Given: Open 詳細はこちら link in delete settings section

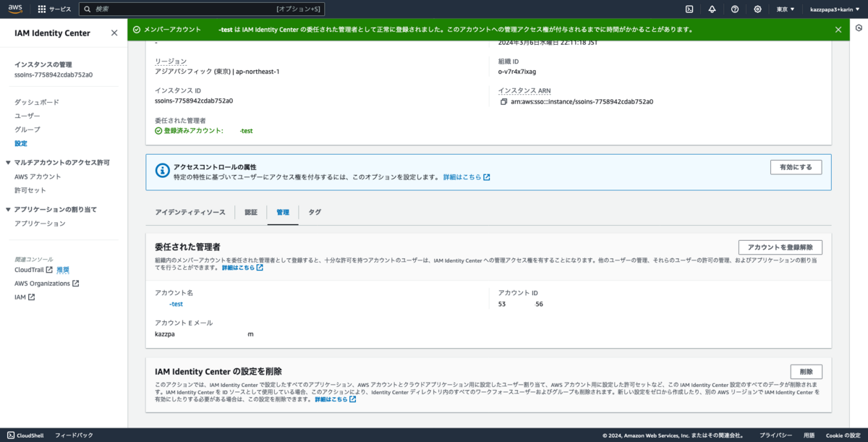Looking at the screenshot, I should click(336, 399).
